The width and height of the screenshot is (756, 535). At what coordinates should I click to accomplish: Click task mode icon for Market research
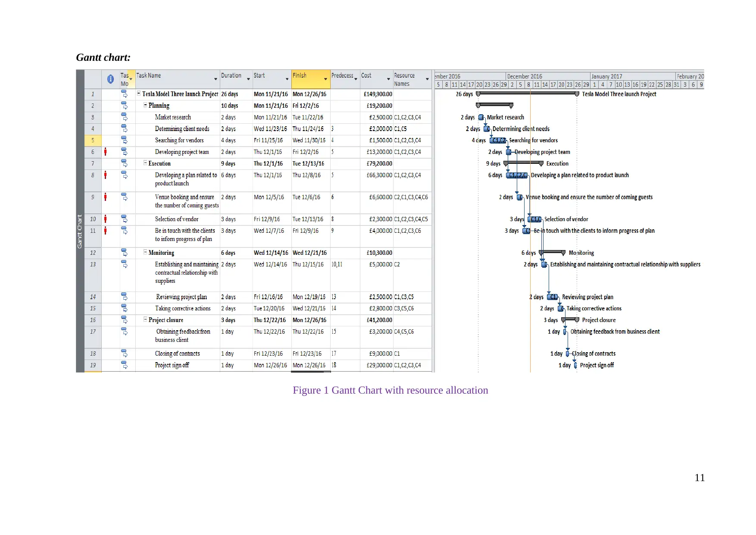124,117
